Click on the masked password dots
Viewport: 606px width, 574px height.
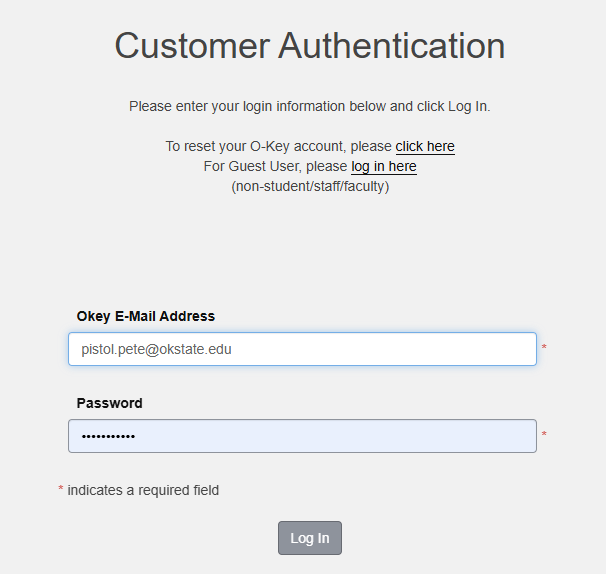point(108,436)
